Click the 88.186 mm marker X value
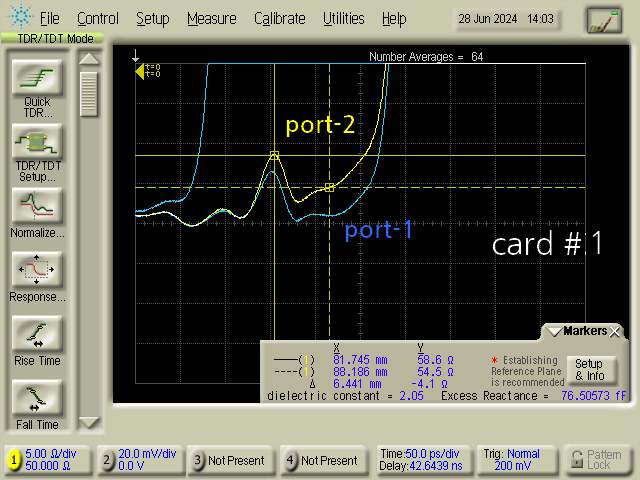Screen dimensions: 640x480 tap(360, 372)
